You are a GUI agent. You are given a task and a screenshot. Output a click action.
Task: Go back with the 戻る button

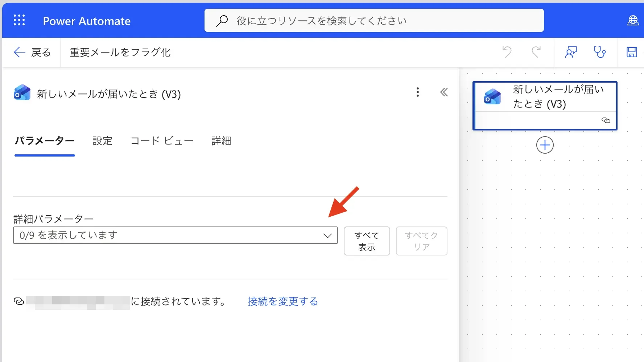point(32,53)
